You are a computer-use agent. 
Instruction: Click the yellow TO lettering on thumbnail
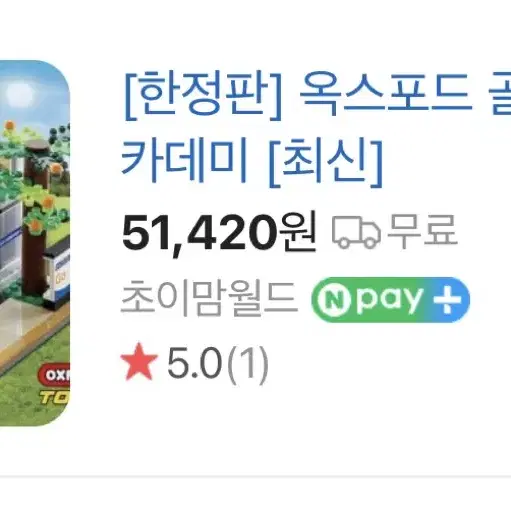coord(54,397)
